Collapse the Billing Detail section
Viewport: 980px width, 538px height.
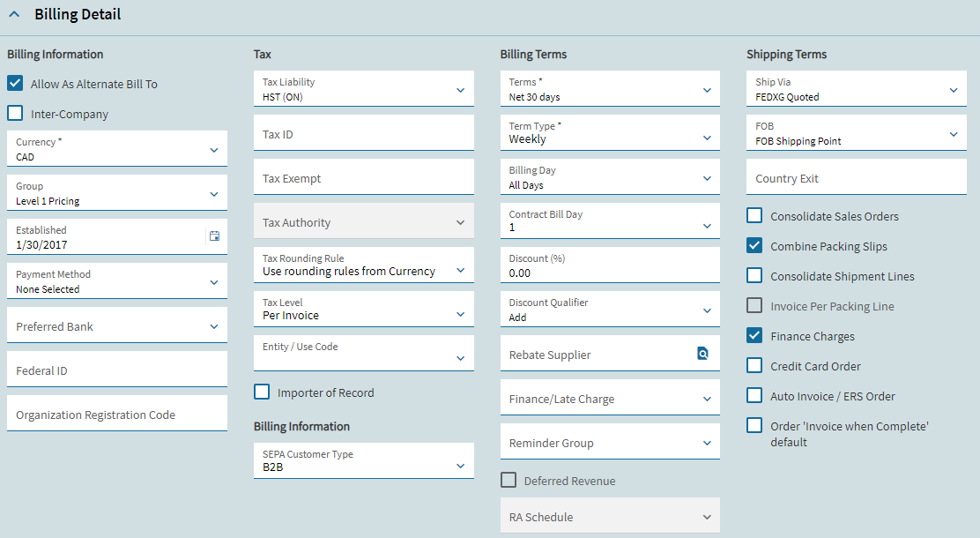tap(14, 15)
